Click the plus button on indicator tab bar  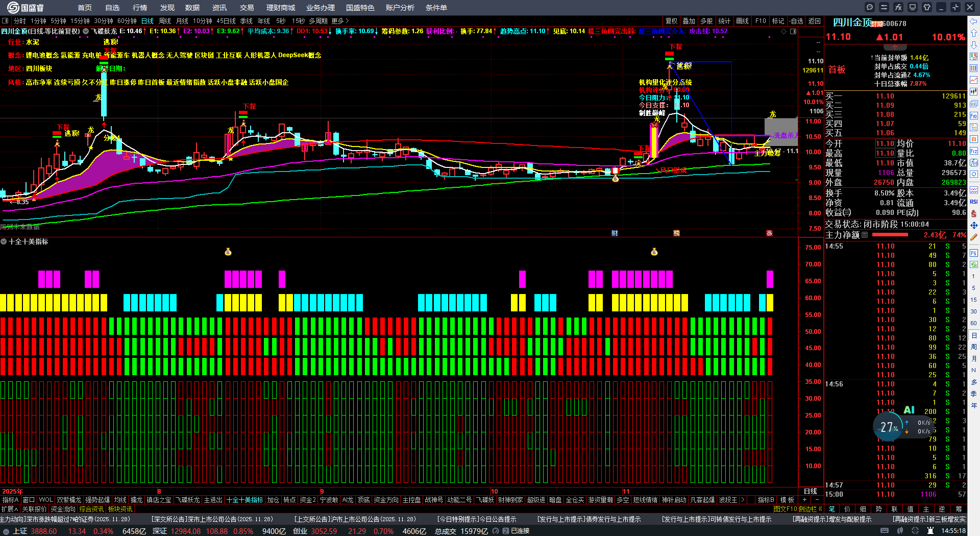pyautogui.click(x=804, y=500)
